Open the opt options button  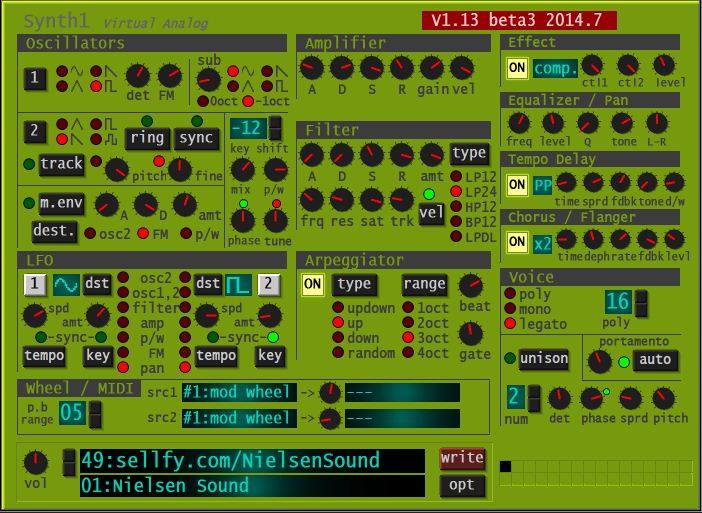pyautogui.click(x=462, y=485)
